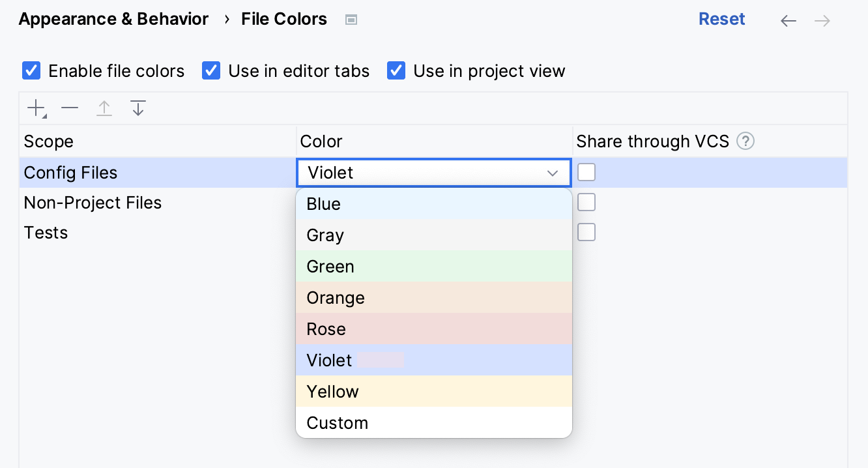This screenshot has width=868, height=468.
Task: Click the Add scope plus icon
Action: (36, 108)
